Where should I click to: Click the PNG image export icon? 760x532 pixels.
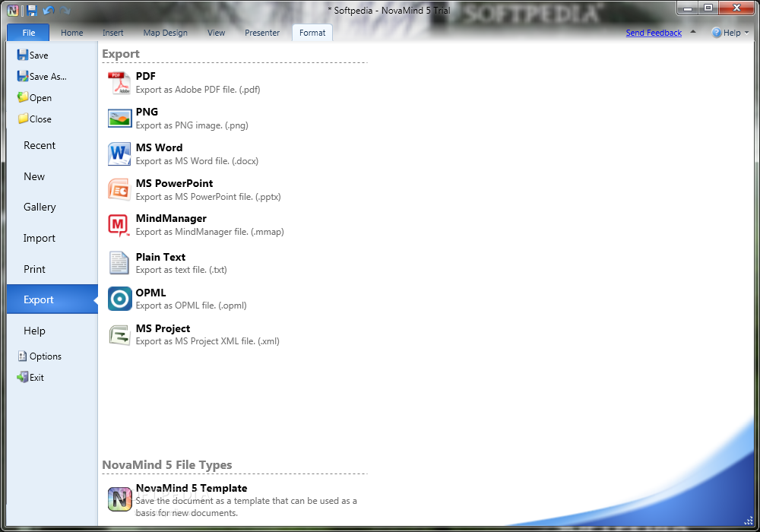coord(119,119)
